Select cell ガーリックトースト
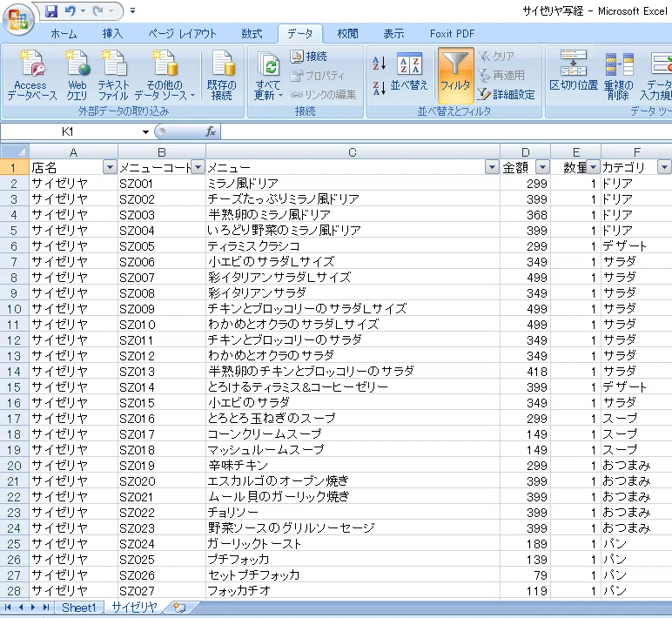 (x=353, y=543)
